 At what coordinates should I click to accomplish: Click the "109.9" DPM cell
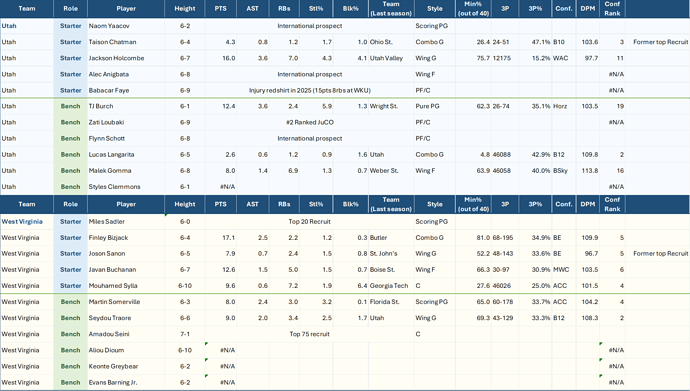coord(587,238)
